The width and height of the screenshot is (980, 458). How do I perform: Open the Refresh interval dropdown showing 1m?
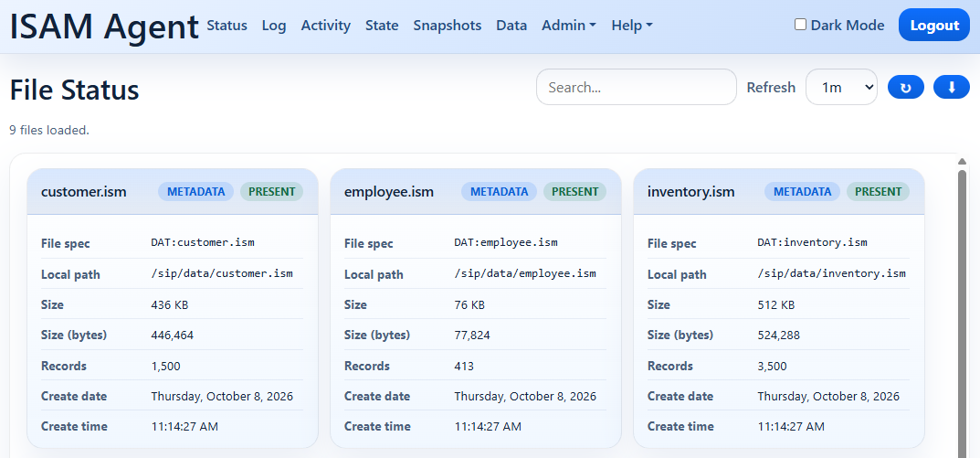pos(842,87)
